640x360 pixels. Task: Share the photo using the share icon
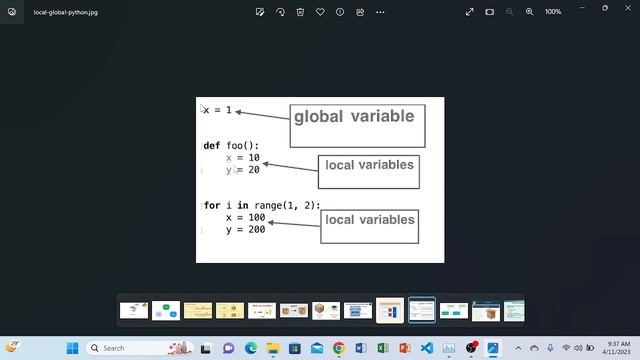pyautogui.click(x=360, y=12)
